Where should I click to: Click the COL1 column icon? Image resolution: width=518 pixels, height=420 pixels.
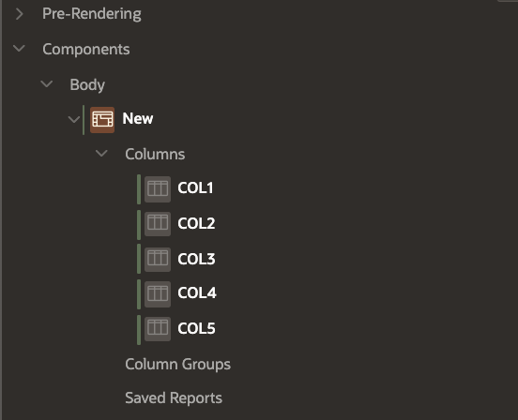[158, 189]
